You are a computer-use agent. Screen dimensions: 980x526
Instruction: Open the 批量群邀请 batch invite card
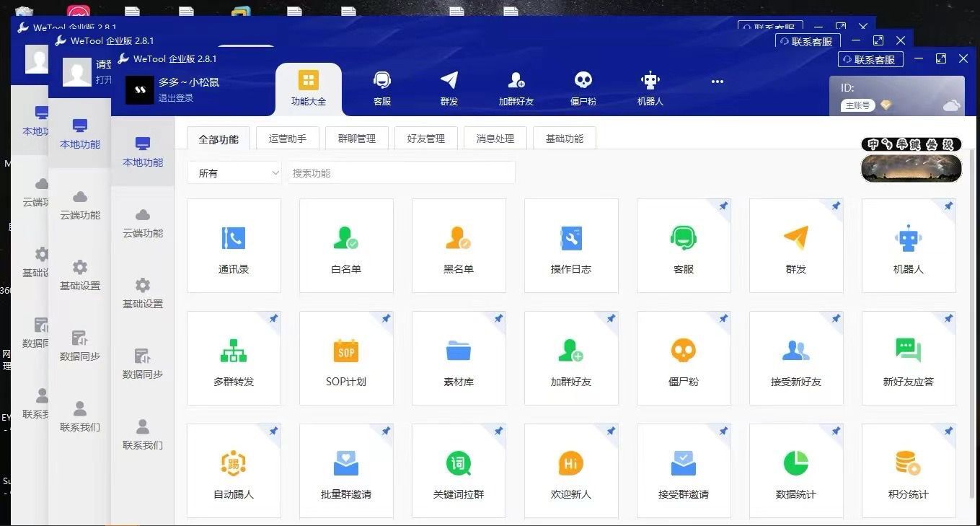[346, 470]
